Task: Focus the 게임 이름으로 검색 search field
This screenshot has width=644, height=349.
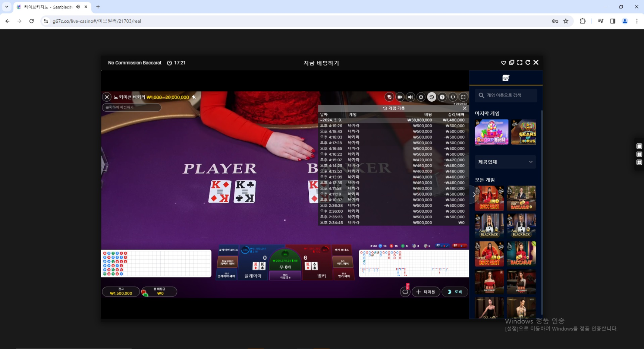Action: click(x=506, y=95)
